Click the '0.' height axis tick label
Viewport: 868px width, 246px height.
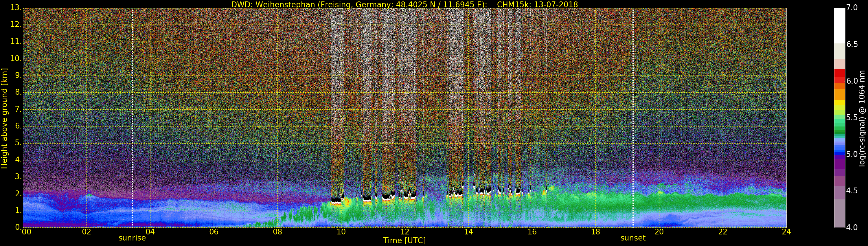18,227
